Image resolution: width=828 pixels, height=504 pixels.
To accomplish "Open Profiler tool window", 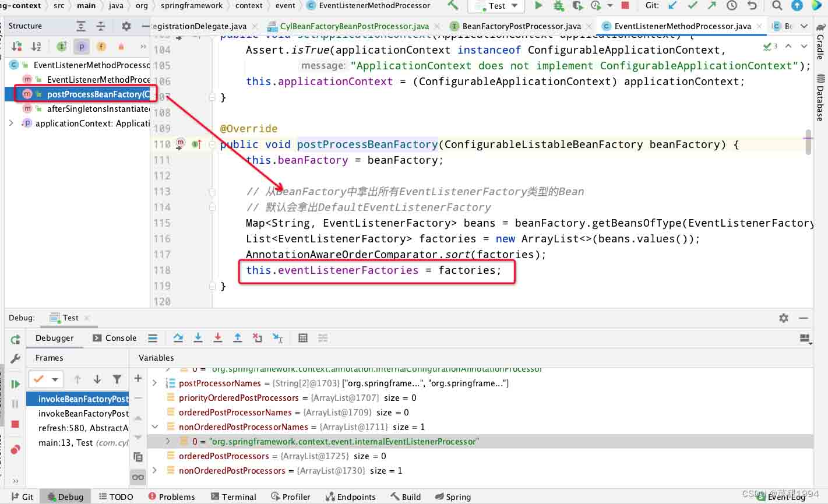I will point(291,497).
